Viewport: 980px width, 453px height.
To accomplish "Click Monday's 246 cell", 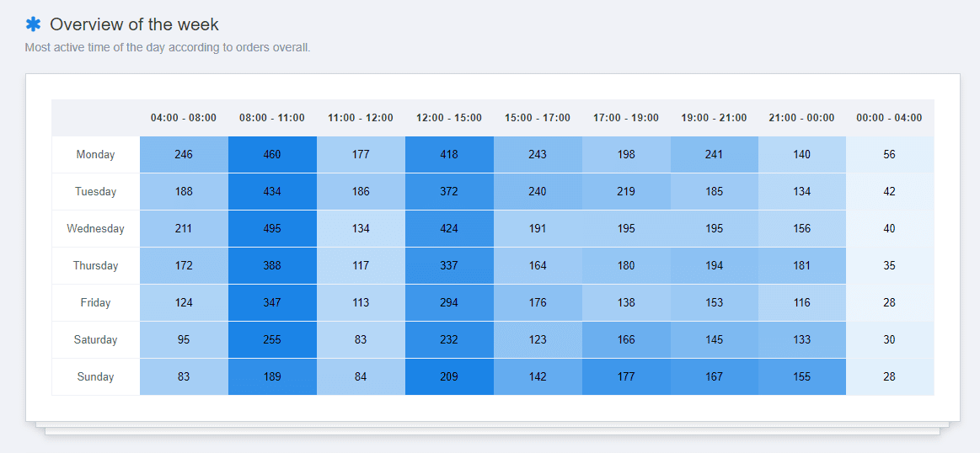I will tap(184, 154).
